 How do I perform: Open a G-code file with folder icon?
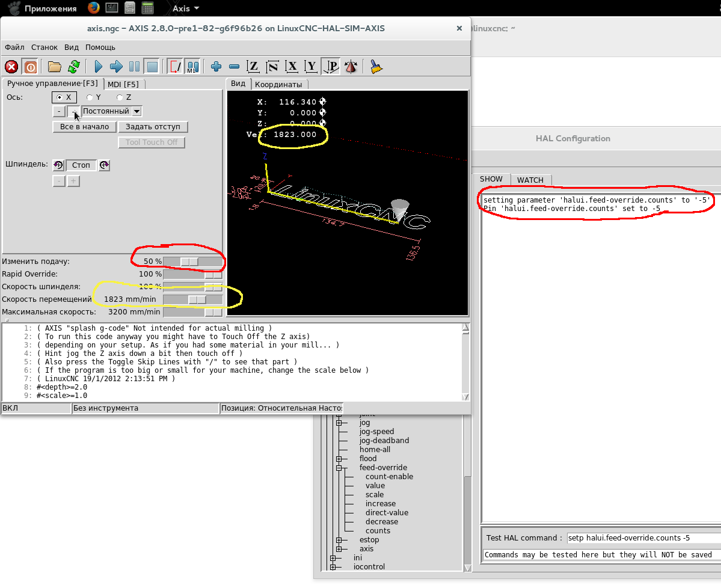click(x=55, y=67)
